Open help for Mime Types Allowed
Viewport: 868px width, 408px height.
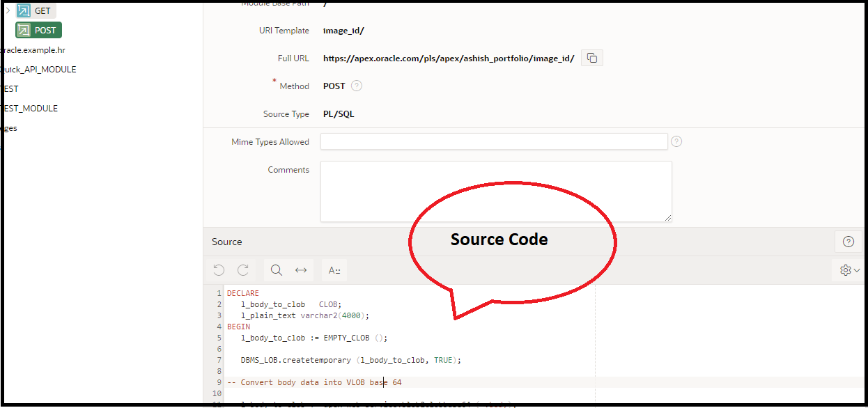(676, 141)
